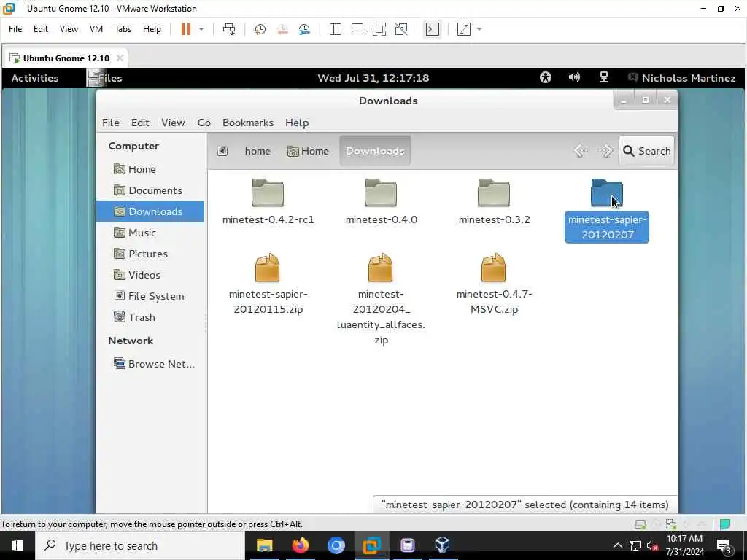Select the minetest-0.3.2 folder
Viewport: 747px width, 560px height.
(x=494, y=201)
